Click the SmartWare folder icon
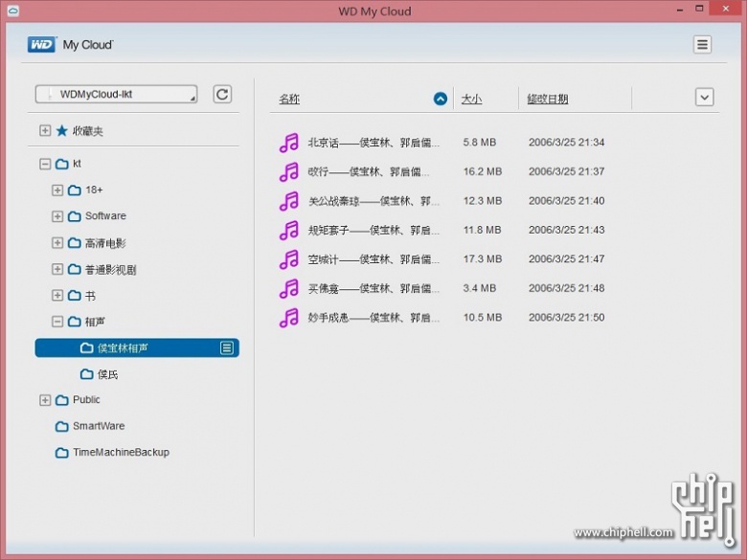The width and height of the screenshot is (747, 560). [x=62, y=426]
